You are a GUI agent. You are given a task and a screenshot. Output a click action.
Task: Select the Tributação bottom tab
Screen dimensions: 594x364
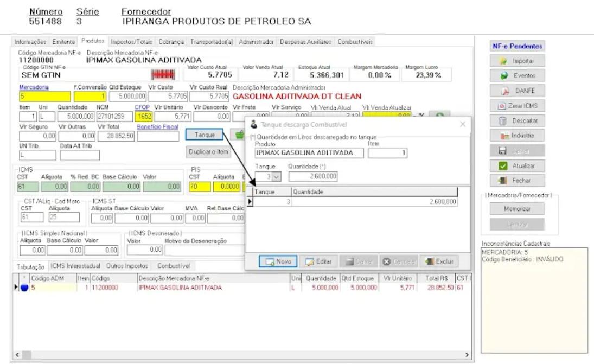[x=30, y=267]
